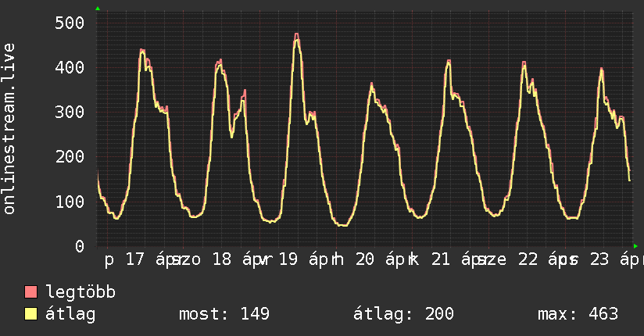
Task: Click the x-axis date label 23
Action: [599, 259]
